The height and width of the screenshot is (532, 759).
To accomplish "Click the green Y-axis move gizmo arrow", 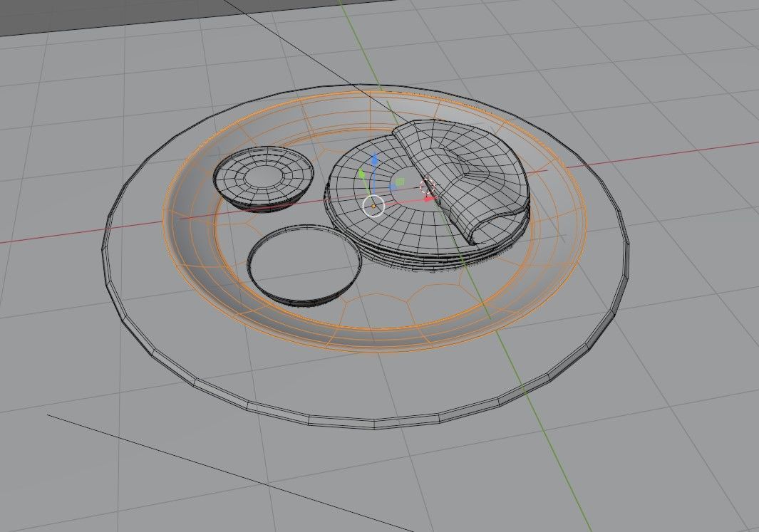I will [x=361, y=173].
